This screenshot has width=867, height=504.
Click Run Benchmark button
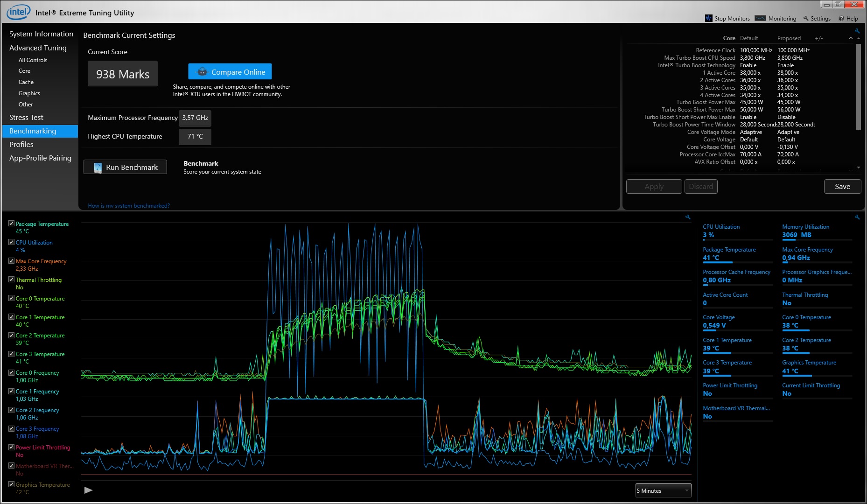(125, 167)
